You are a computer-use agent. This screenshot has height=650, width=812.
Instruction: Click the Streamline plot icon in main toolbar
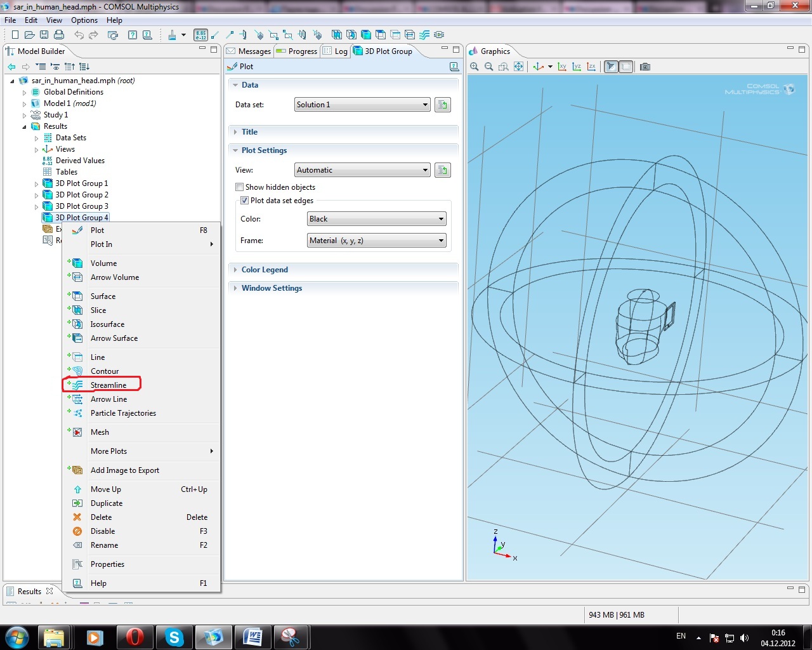click(x=424, y=35)
